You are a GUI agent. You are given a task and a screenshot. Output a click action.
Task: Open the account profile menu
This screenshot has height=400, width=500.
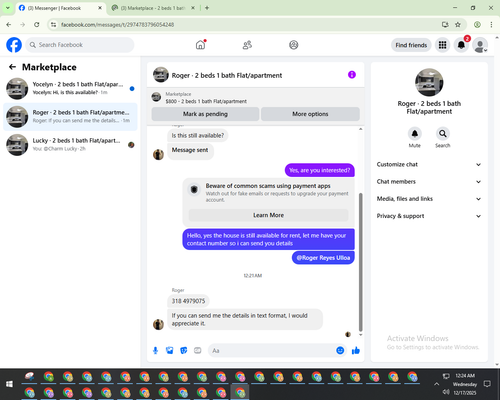[x=480, y=45]
